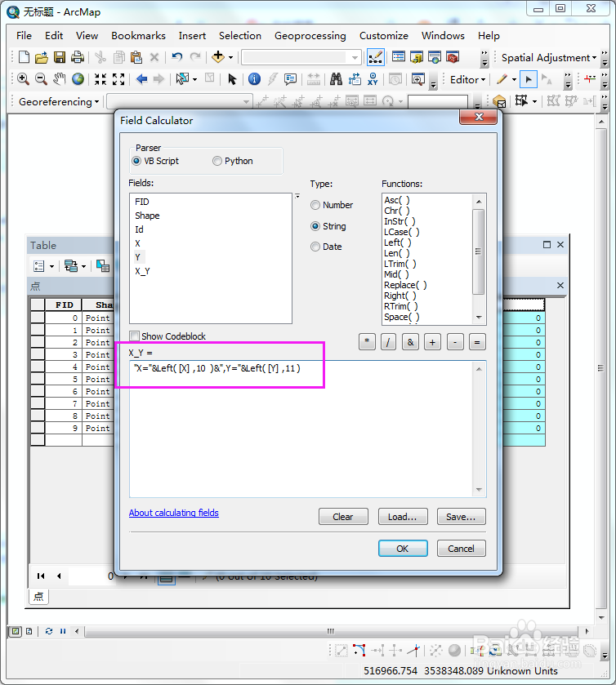
Task: Select the Zoom Out tool
Action: tap(41, 79)
